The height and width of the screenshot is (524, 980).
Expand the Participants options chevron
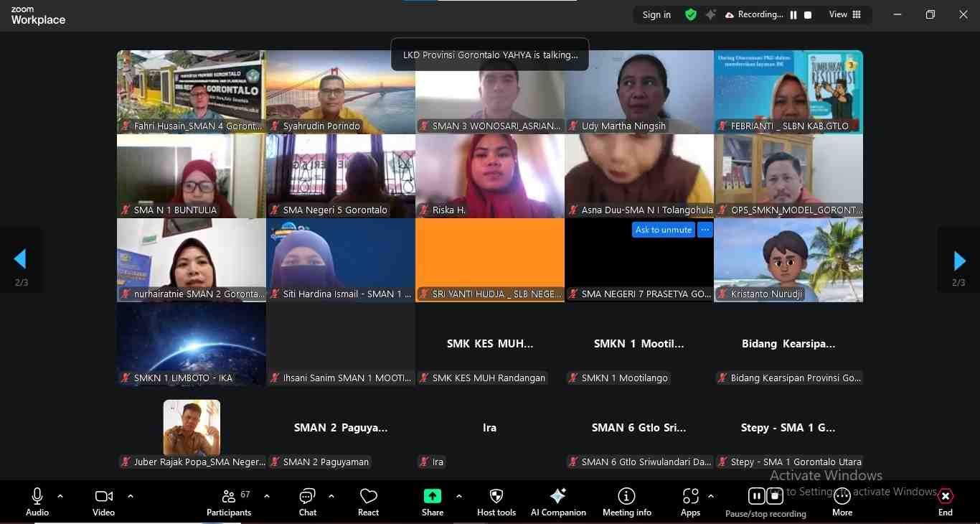(x=267, y=496)
